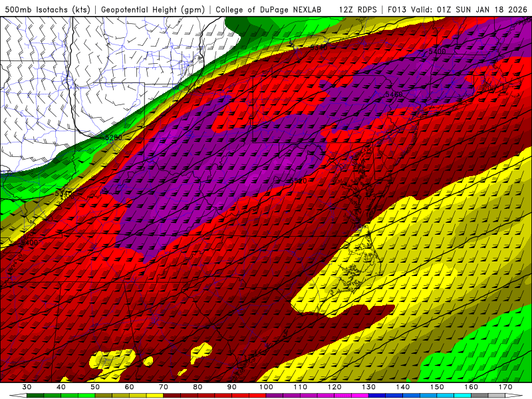Click the '170' value on the color scale

click(x=505, y=387)
